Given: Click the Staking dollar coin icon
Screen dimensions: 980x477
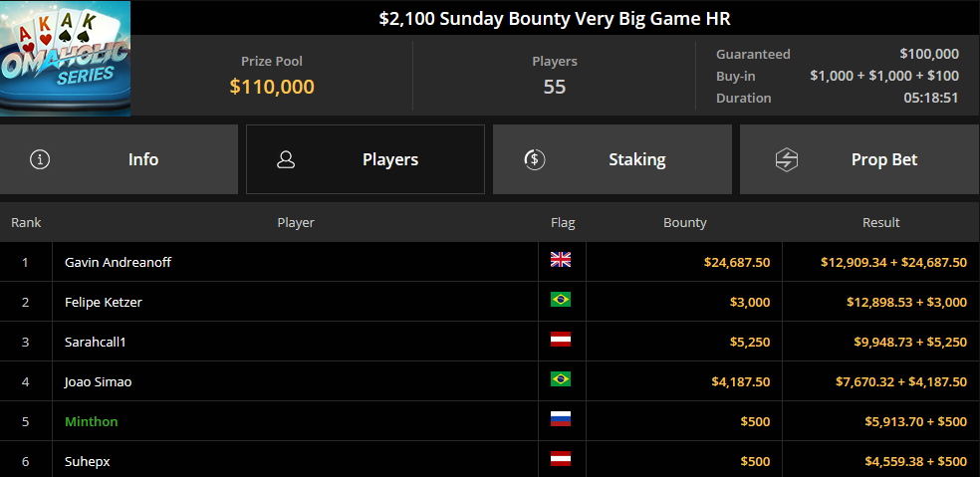Looking at the screenshot, I should 535,159.
